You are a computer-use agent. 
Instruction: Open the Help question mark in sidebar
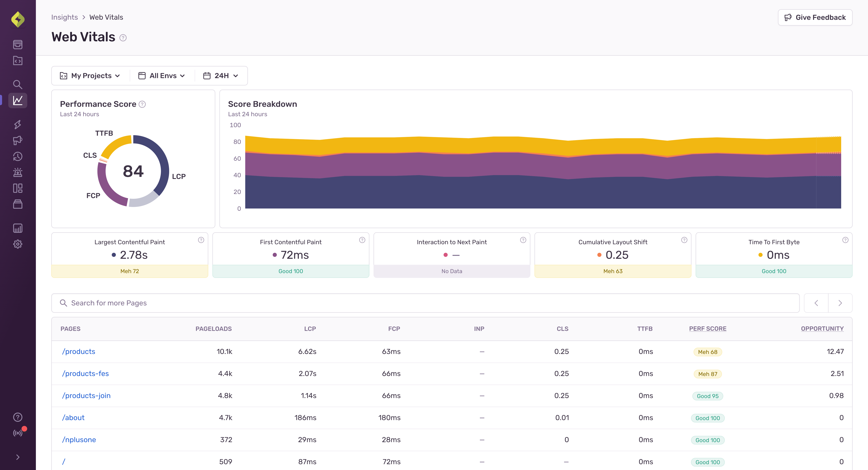click(x=18, y=417)
